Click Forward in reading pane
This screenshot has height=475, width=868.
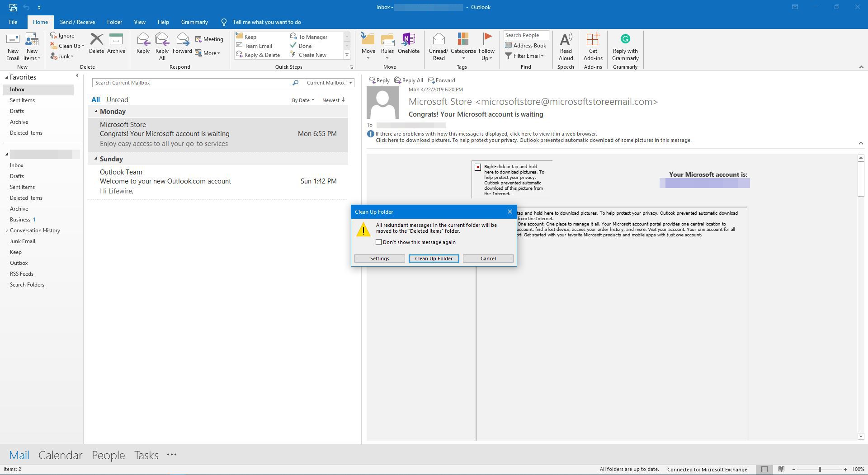[442, 80]
